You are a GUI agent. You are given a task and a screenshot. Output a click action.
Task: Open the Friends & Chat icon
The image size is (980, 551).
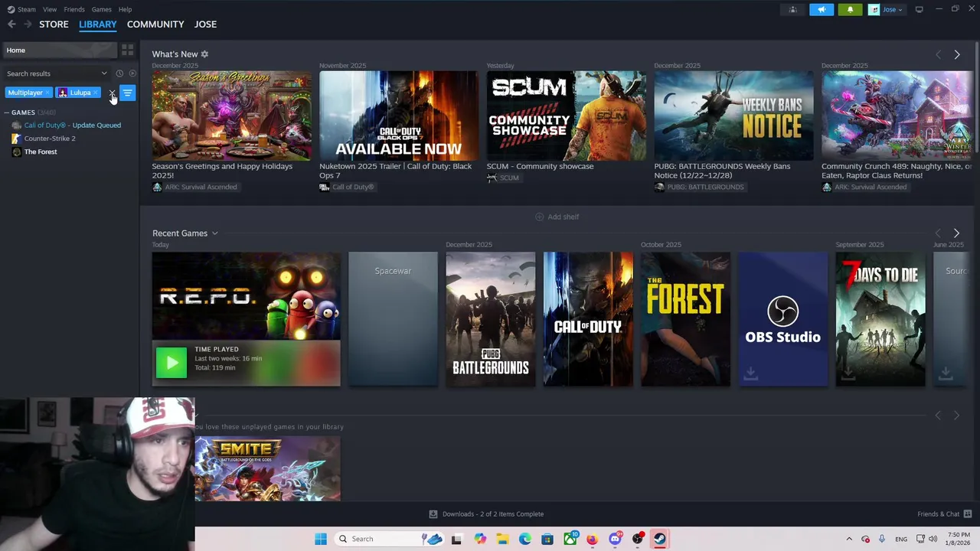(x=968, y=514)
